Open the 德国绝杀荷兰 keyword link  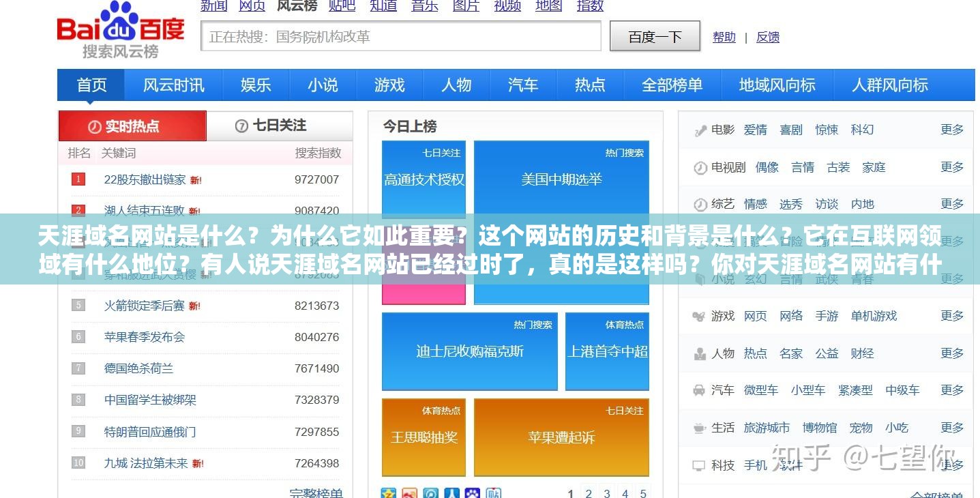(138, 368)
